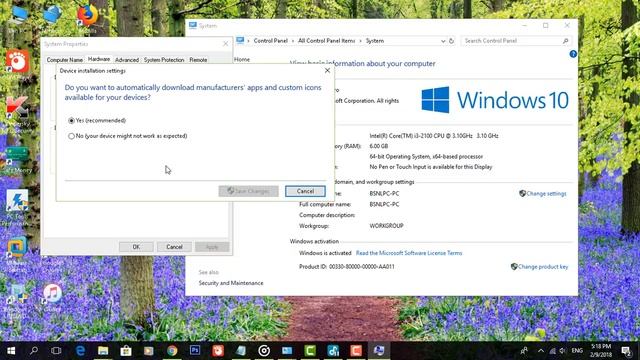Open the Firefox desktop shortcut
Screen dimensions: 640x360
[87, 18]
